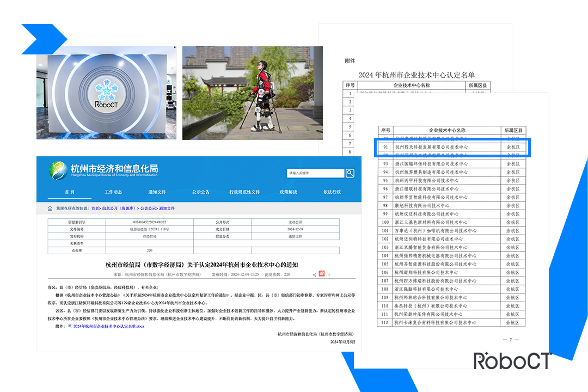588x392 pixels.
Task: Open the 政策解读 menu item
Action: tap(290, 192)
